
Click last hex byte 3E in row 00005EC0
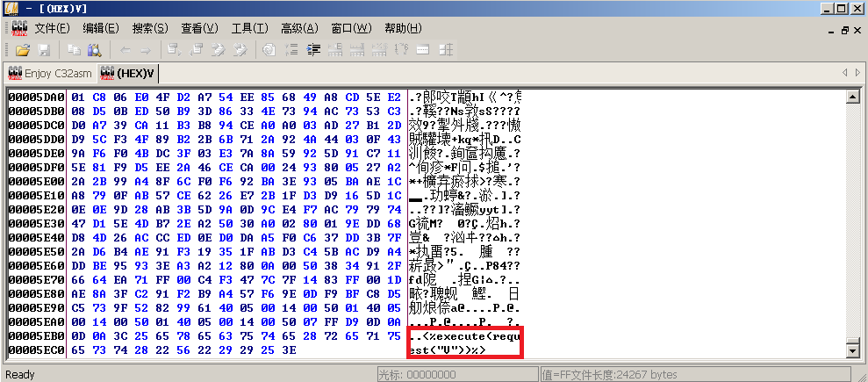[x=289, y=350]
